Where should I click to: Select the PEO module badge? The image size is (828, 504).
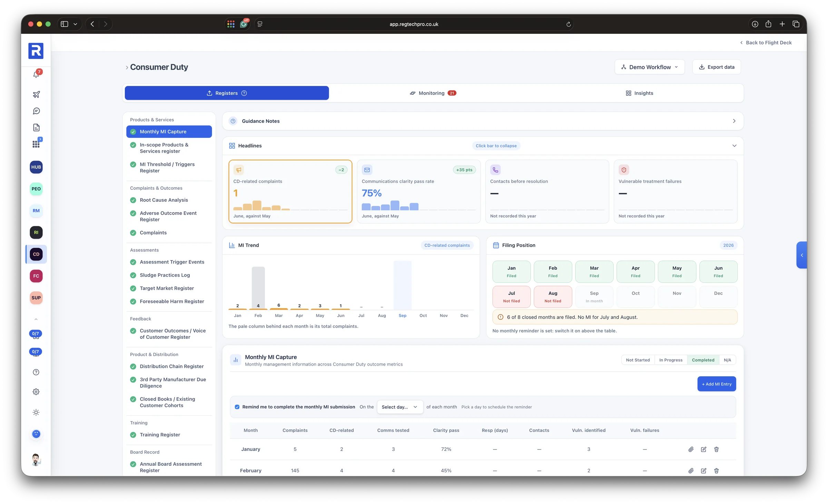[x=36, y=189]
